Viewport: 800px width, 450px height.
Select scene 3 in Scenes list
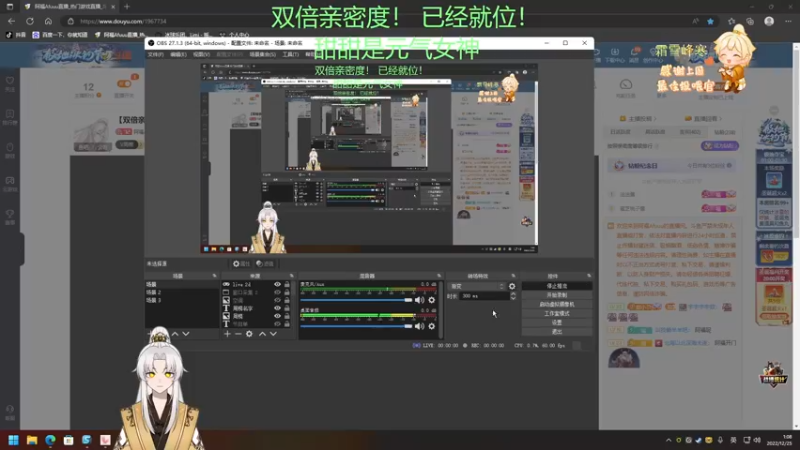[182, 301]
